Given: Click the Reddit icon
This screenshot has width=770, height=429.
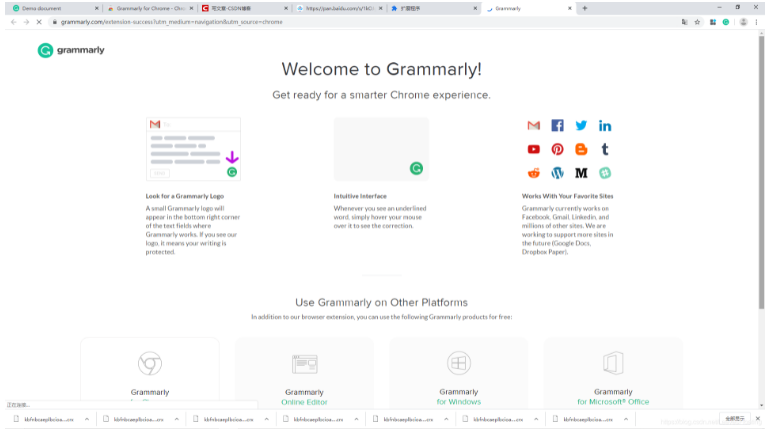Looking at the screenshot, I should coord(533,174).
